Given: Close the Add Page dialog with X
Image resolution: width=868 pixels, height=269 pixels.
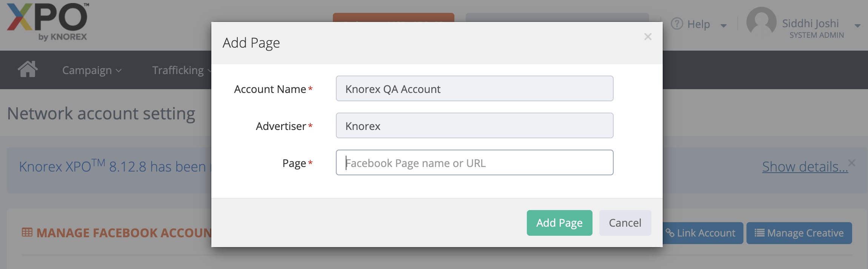Looking at the screenshot, I should pyautogui.click(x=648, y=37).
